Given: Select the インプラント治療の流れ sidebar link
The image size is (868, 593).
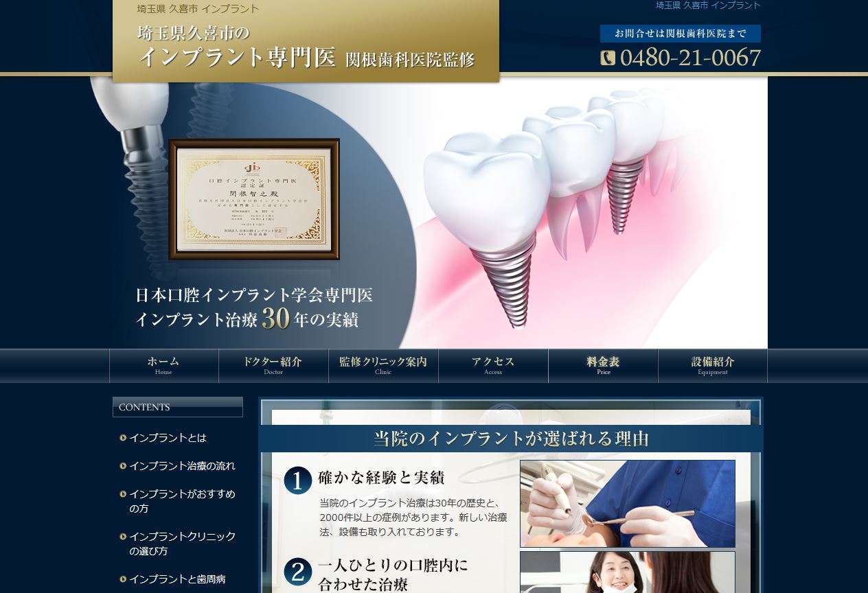Looking at the screenshot, I should (x=182, y=465).
